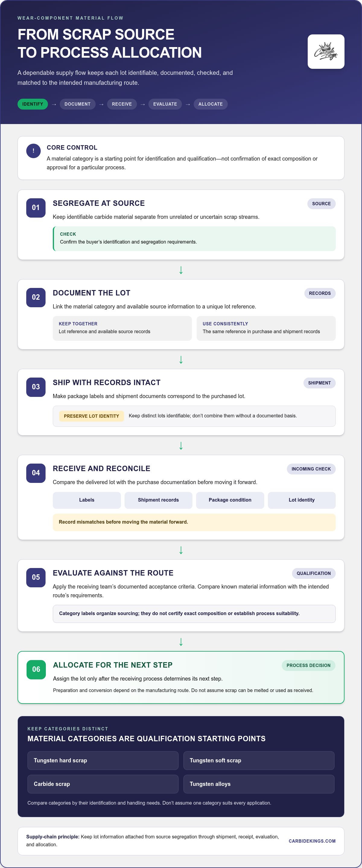Select the IDENTIFY stage pill
This screenshot has height=868, width=362.
(x=33, y=104)
